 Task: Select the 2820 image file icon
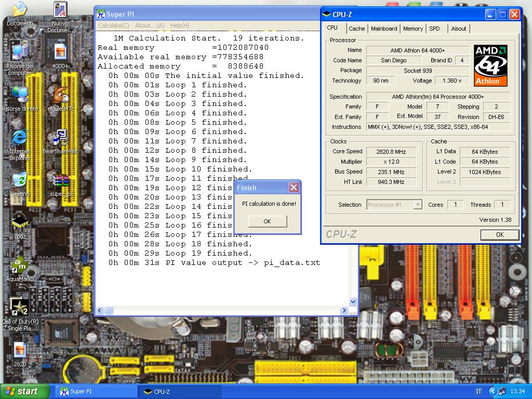(x=20, y=350)
